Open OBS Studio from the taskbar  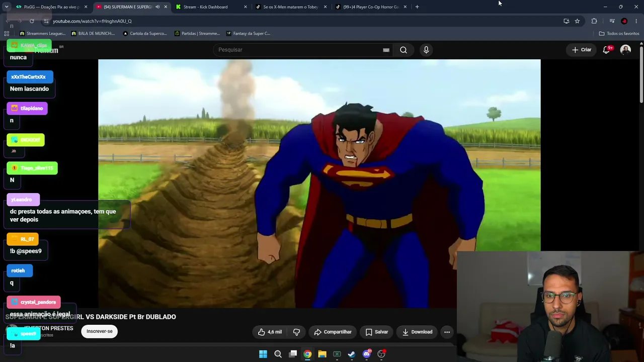[x=381, y=354]
